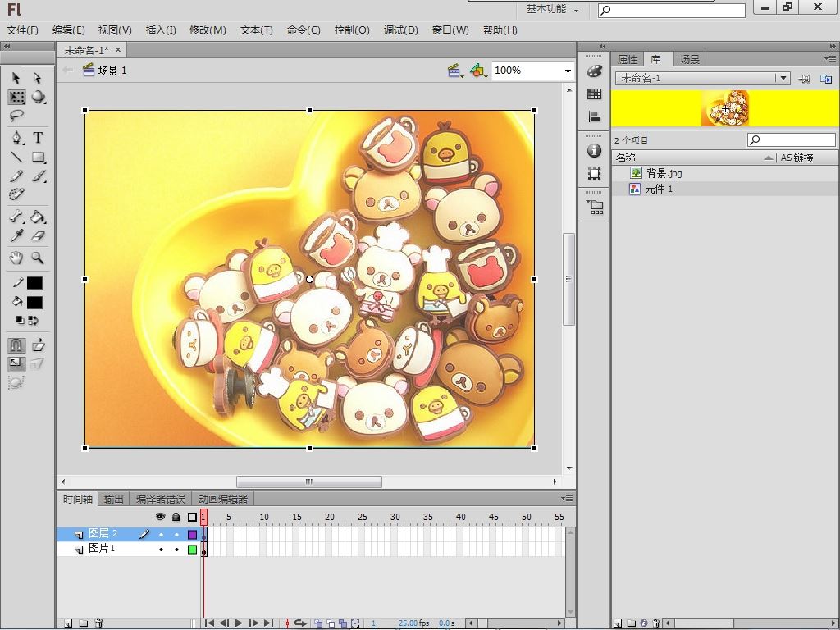Open the 控制(O) menu
The height and width of the screenshot is (630, 840).
(352, 30)
